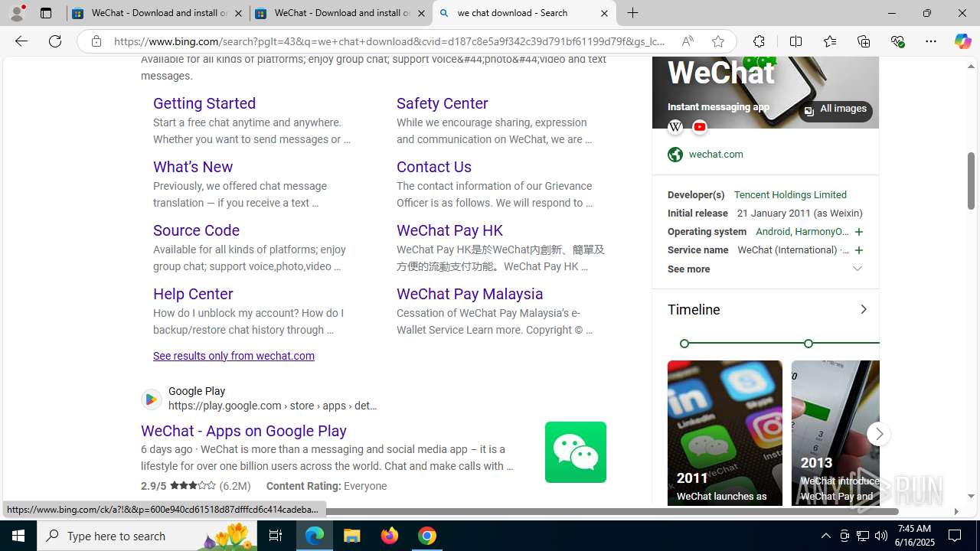
Task: Select first timeline marker dot
Action: (684, 344)
